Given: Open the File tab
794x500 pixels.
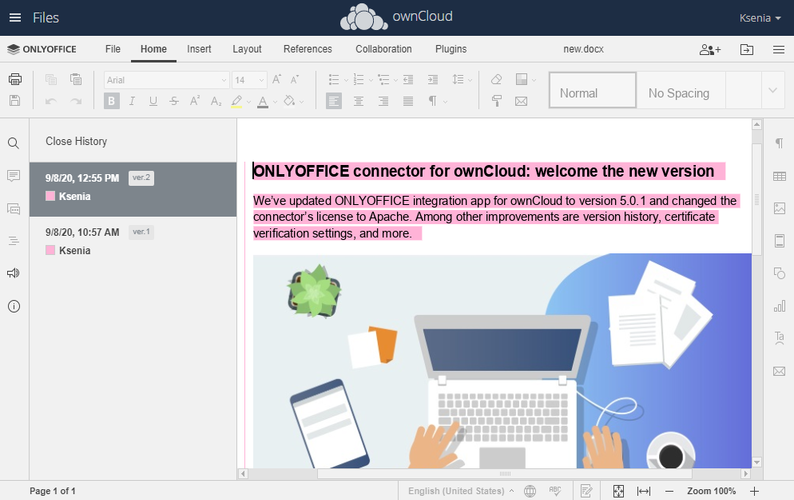Looking at the screenshot, I should coord(113,49).
